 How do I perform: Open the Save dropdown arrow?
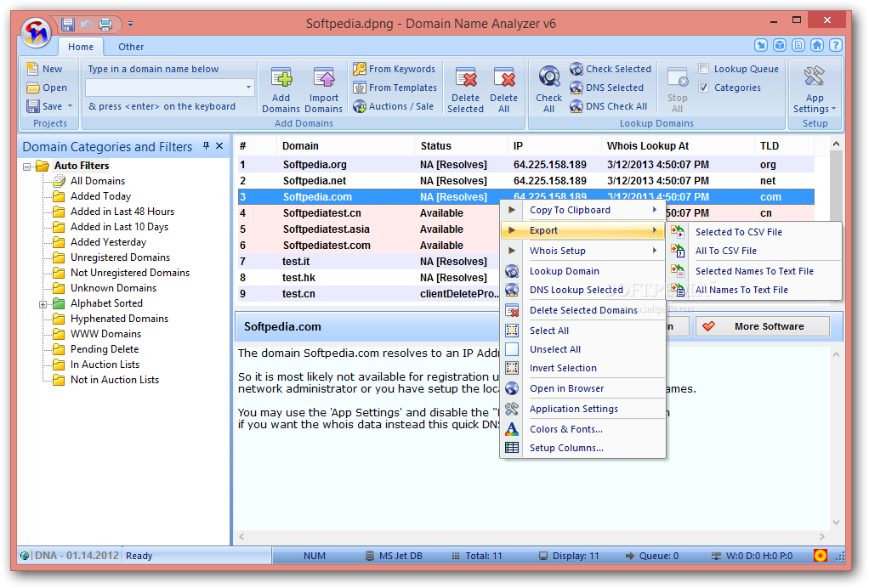click(x=71, y=106)
